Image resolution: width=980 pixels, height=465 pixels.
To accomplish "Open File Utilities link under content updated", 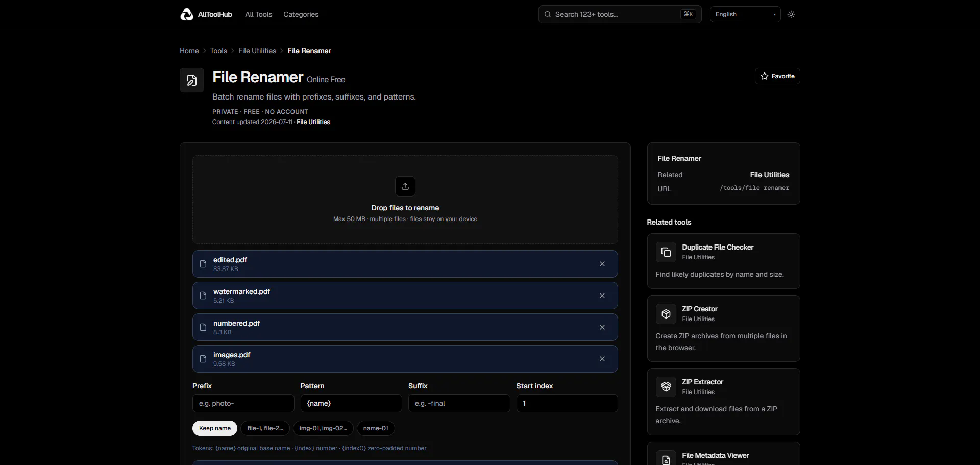I will coord(313,122).
